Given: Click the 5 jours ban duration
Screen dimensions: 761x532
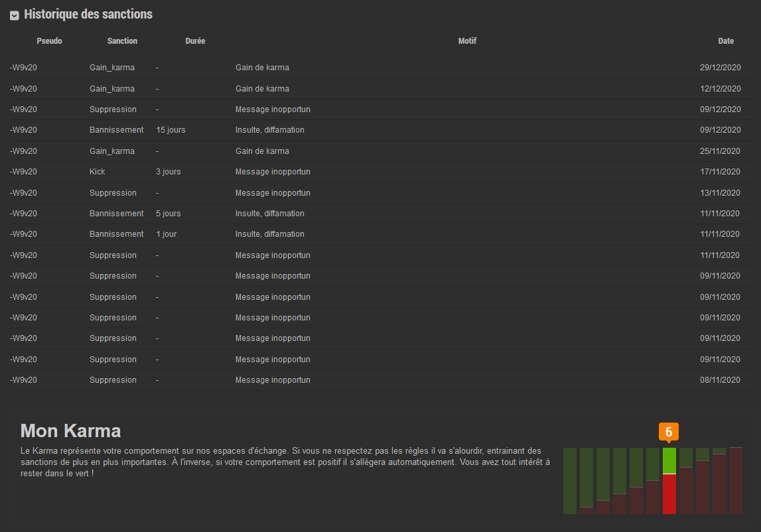Looking at the screenshot, I should tap(168, 214).
